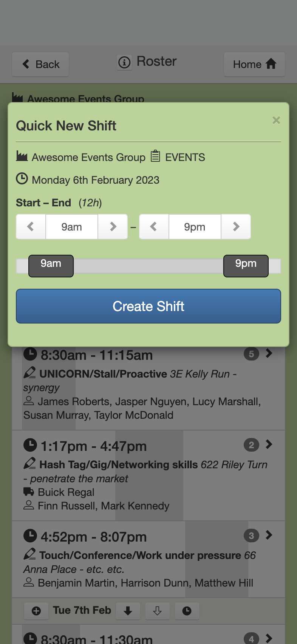
Task: Click the Roster info icon
Action: [124, 62]
